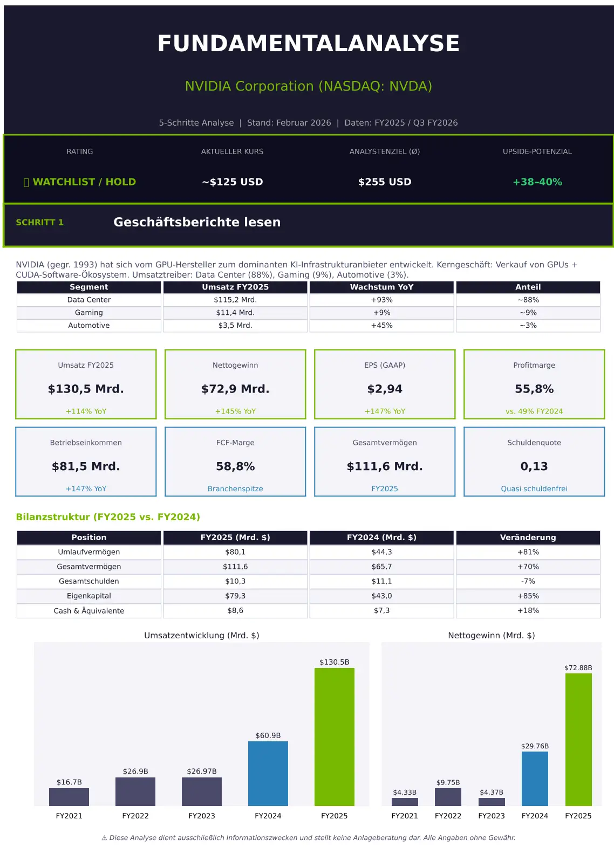
Task: Click the Betriebseinkommen $81,5 Mrd. card
Action: pos(86,462)
